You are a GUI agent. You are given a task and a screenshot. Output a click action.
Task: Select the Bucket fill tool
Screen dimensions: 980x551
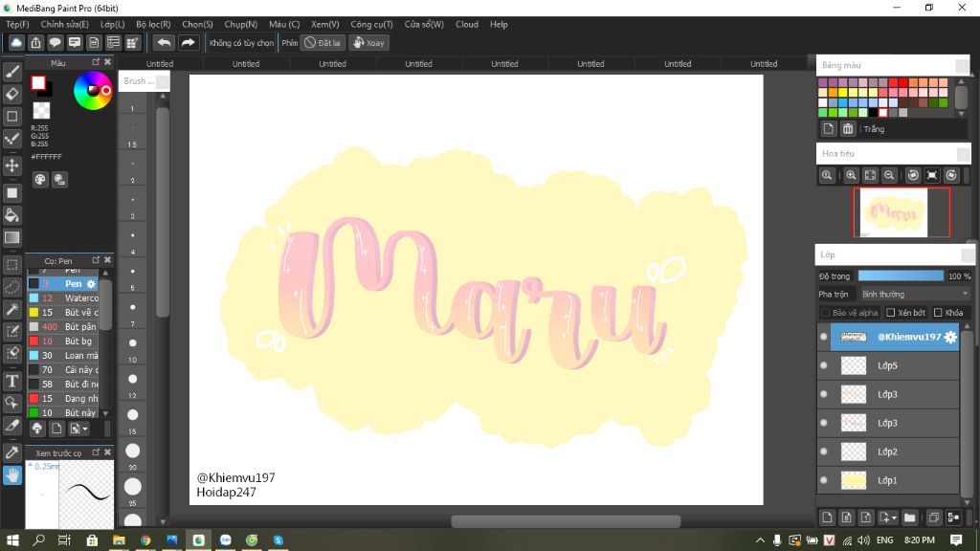(11, 215)
